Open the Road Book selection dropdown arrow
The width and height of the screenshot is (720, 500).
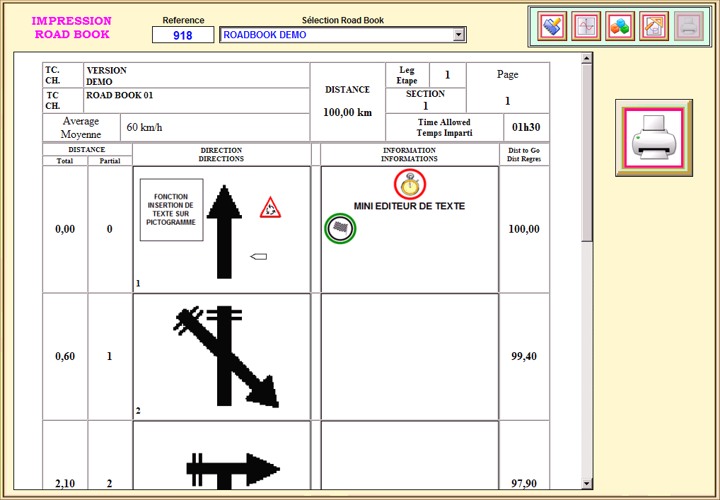[x=459, y=35]
